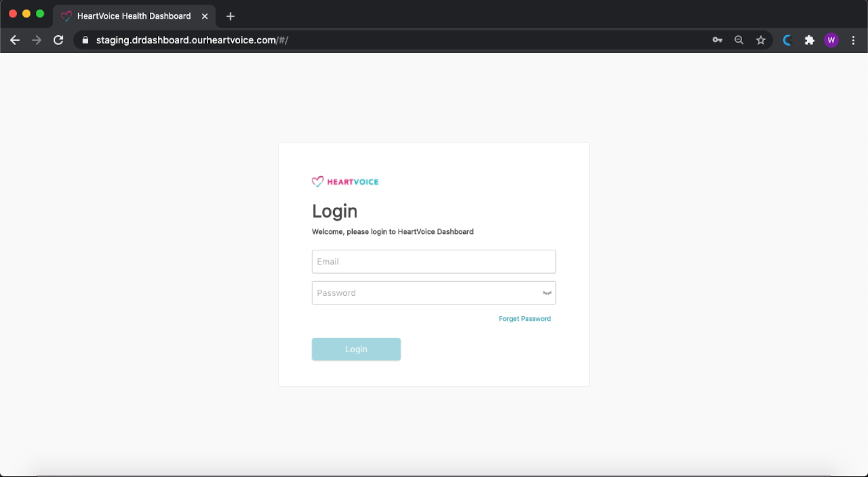Click the browser forward arrow
Image resolution: width=868 pixels, height=477 pixels.
click(x=36, y=40)
